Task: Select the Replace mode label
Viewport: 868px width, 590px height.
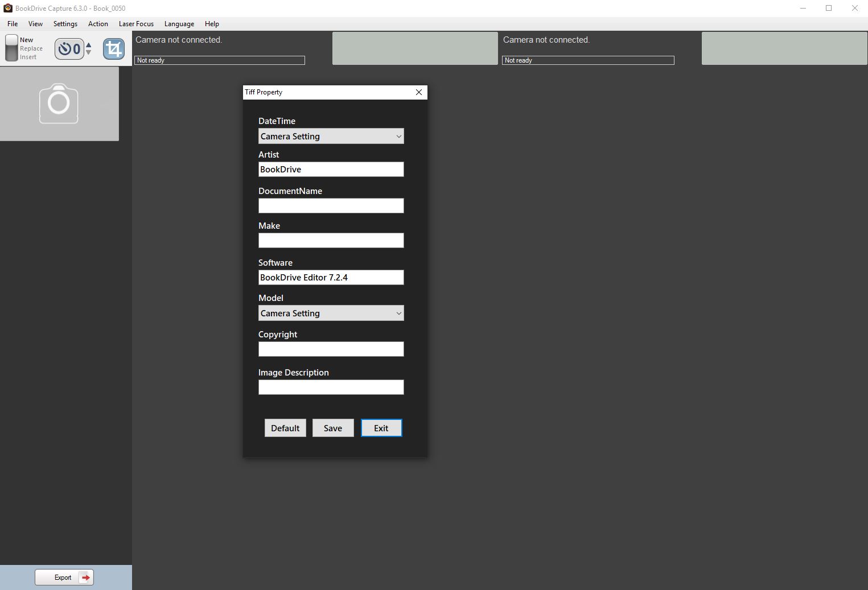Action: pyautogui.click(x=31, y=48)
